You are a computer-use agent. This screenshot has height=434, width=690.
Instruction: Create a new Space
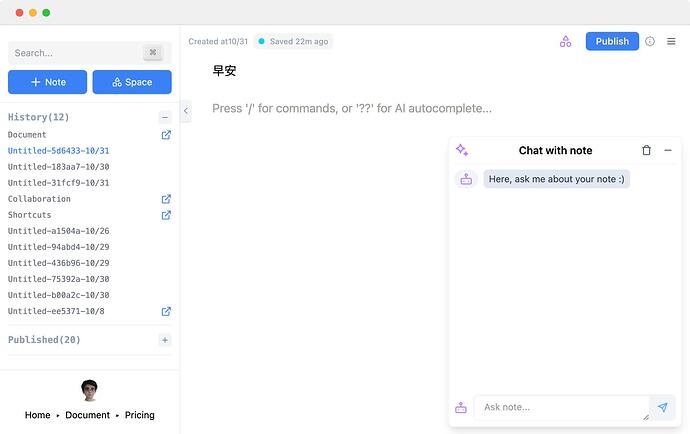pos(132,82)
